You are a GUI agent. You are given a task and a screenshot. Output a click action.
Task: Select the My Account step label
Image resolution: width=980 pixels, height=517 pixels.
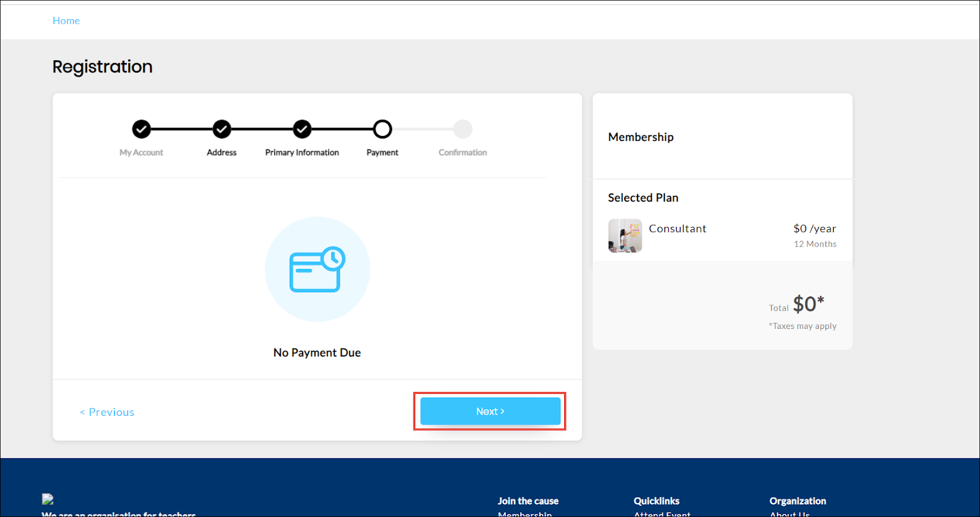pyautogui.click(x=141, y=153)
